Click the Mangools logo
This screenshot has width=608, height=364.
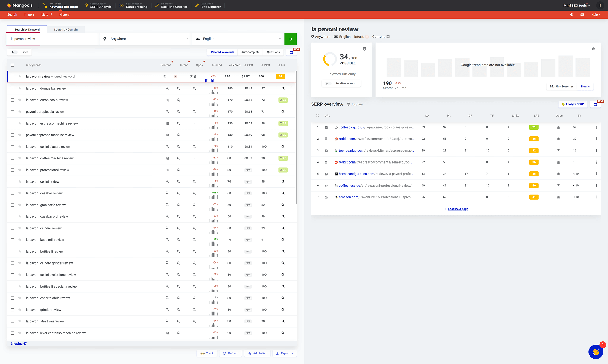click(x=20, y=5)
